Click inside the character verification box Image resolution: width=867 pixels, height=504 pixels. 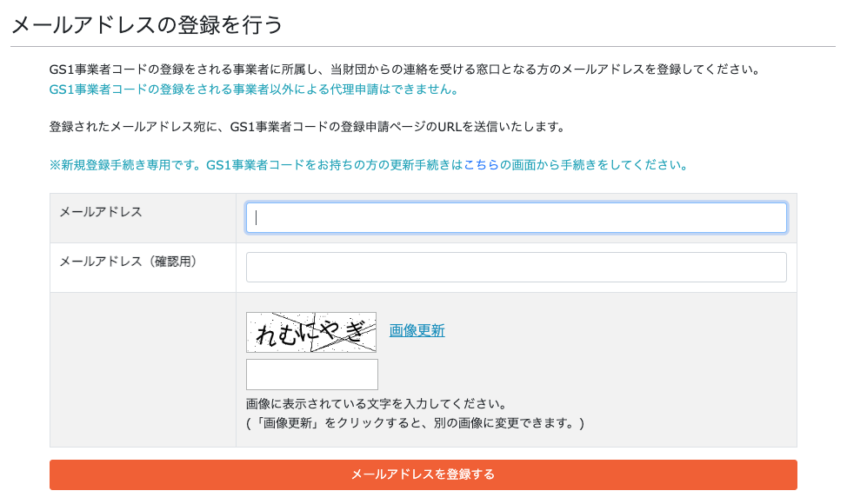pos(311,374)
